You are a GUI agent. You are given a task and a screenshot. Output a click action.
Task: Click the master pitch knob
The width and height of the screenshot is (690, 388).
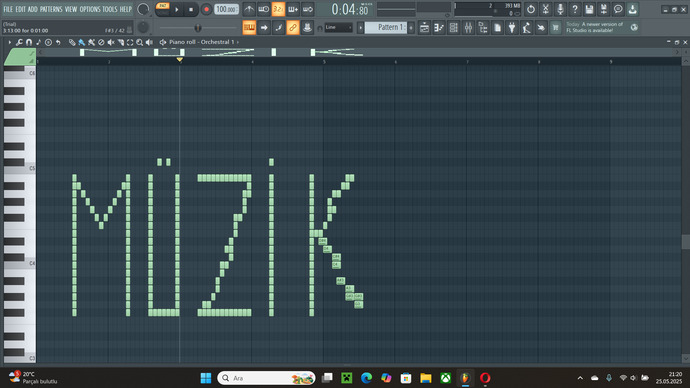pyautogui.click(x=143, y=27)
